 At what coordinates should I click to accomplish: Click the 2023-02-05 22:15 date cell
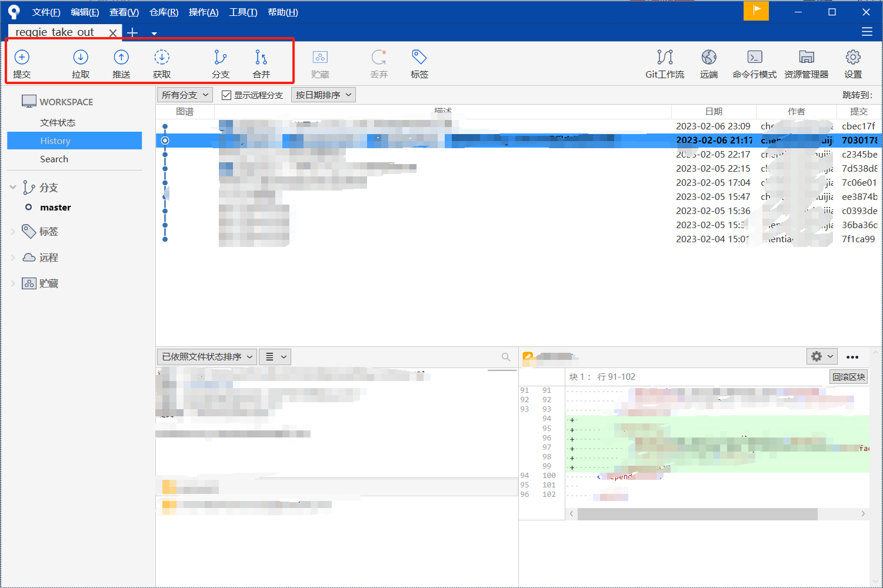tap(713, 168)
